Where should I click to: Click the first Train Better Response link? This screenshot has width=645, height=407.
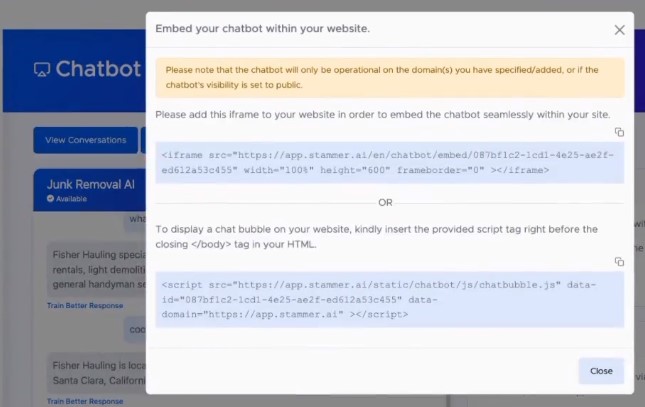85,305
